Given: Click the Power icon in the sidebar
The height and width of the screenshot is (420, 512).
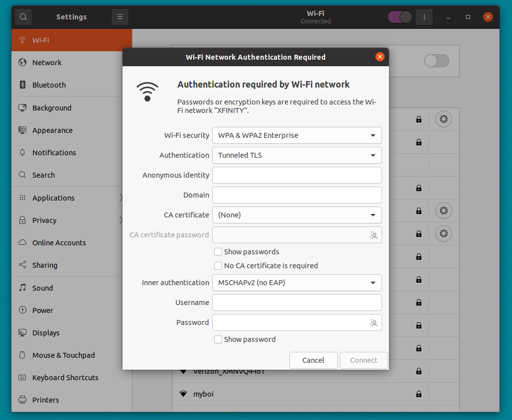Looking at the screenshot, I should [x=22, y=310].
